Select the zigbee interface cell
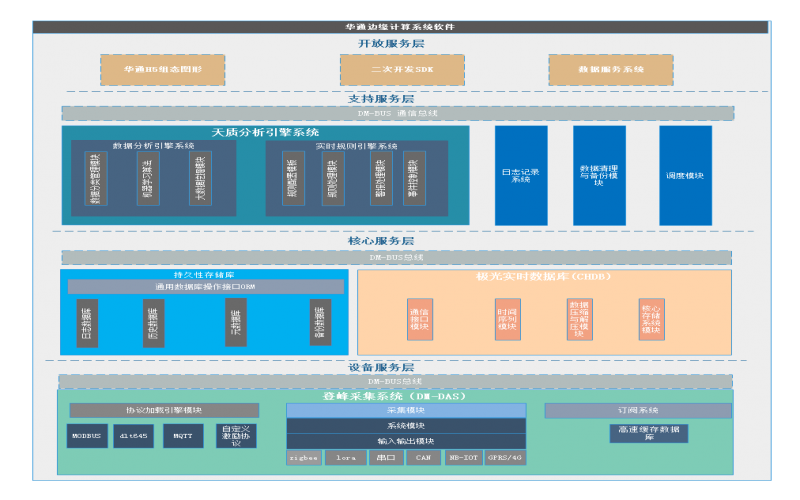The image size is (800, 500). tap(304, 458)
